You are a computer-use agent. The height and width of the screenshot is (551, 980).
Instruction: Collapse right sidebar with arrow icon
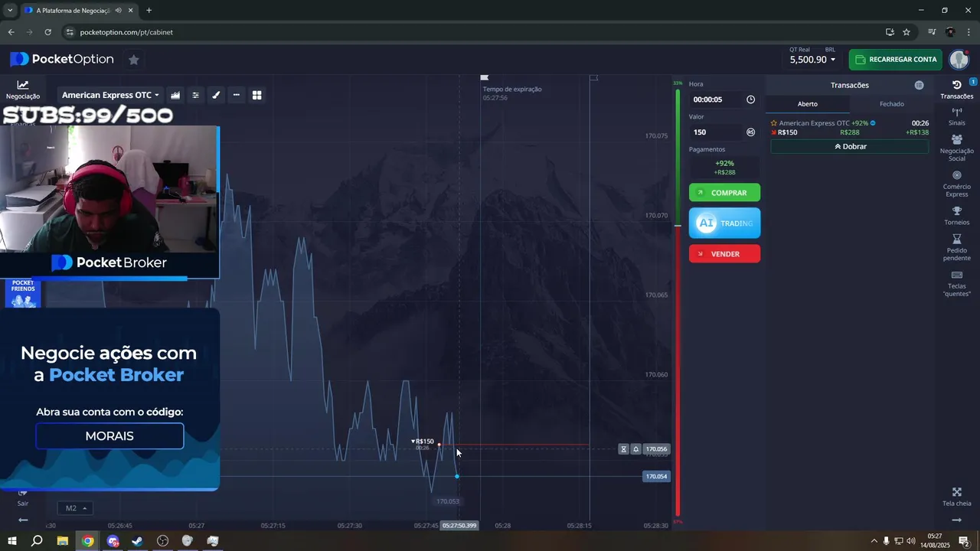pos(956,520)
